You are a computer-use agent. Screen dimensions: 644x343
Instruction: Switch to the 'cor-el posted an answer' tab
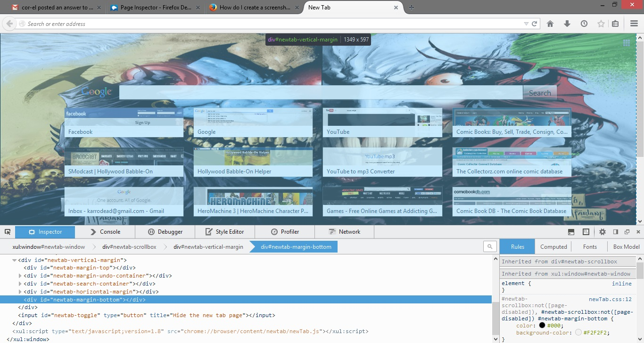coord(57,8)
